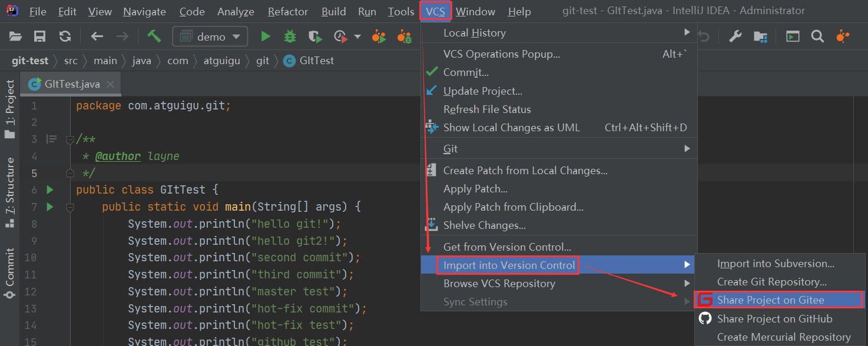Click the Run Anything window icon

click(x=793, y=36)
